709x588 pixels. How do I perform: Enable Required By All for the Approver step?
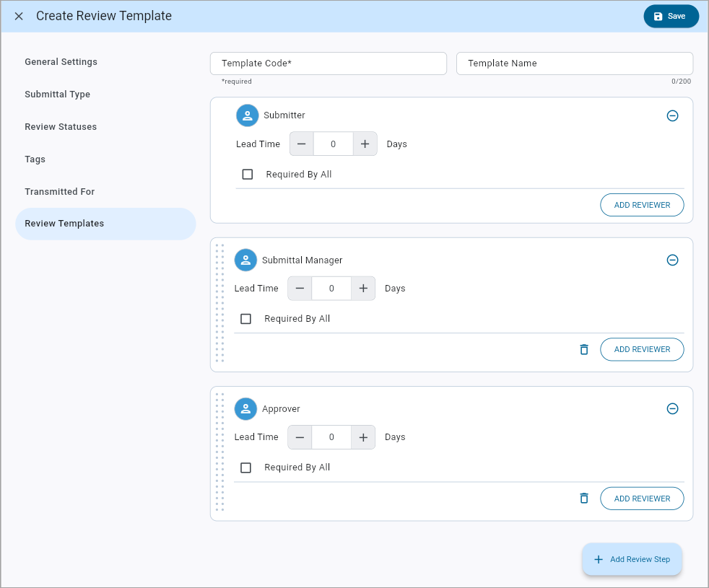point(245,467)
